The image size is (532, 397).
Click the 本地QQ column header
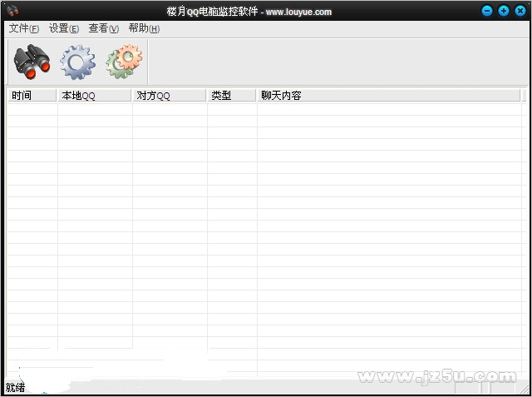pyautogui.click(x=94, y=96)
